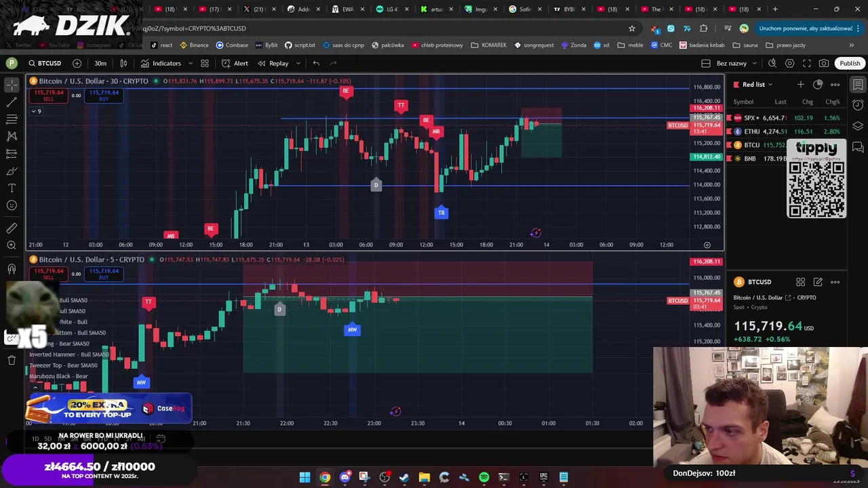Image resolution: width=868 pixels, height=488 pixels.
Task: Select the ETHU row in watchlist
Action: coord(787,131)
